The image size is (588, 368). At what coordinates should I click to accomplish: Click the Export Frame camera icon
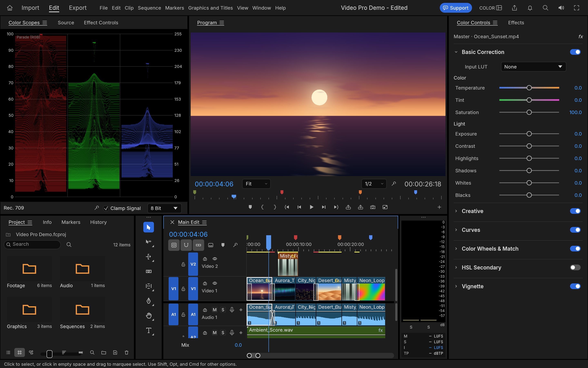(373, 207)
